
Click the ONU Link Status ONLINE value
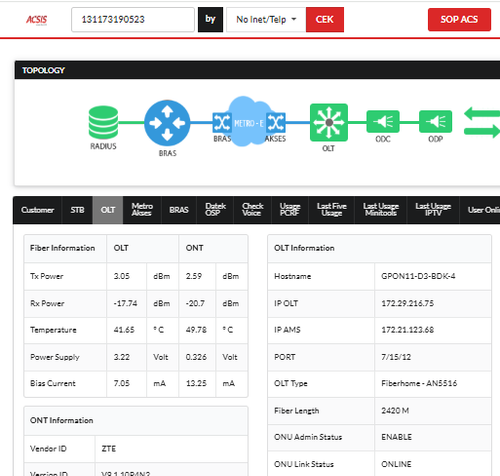click(396, 464)
